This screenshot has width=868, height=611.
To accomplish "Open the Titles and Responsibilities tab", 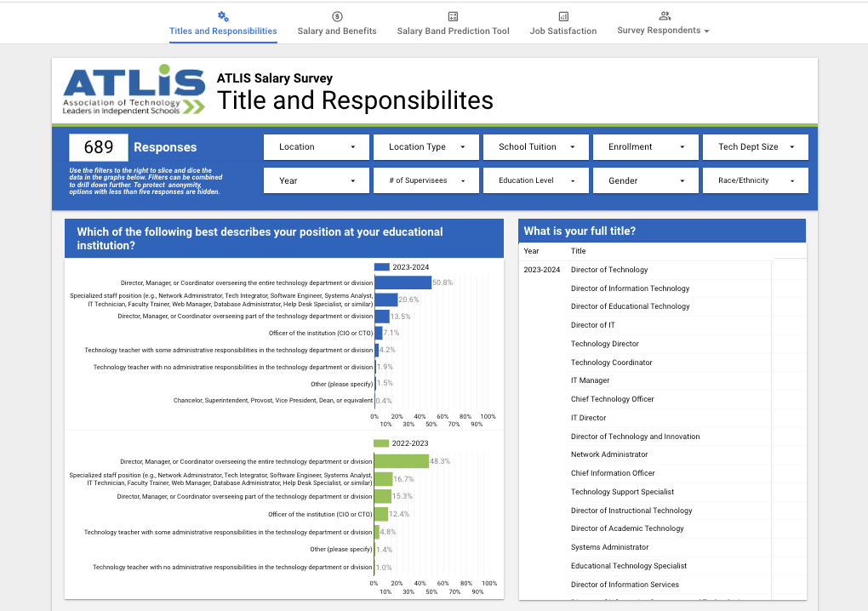I will [223, 31].
